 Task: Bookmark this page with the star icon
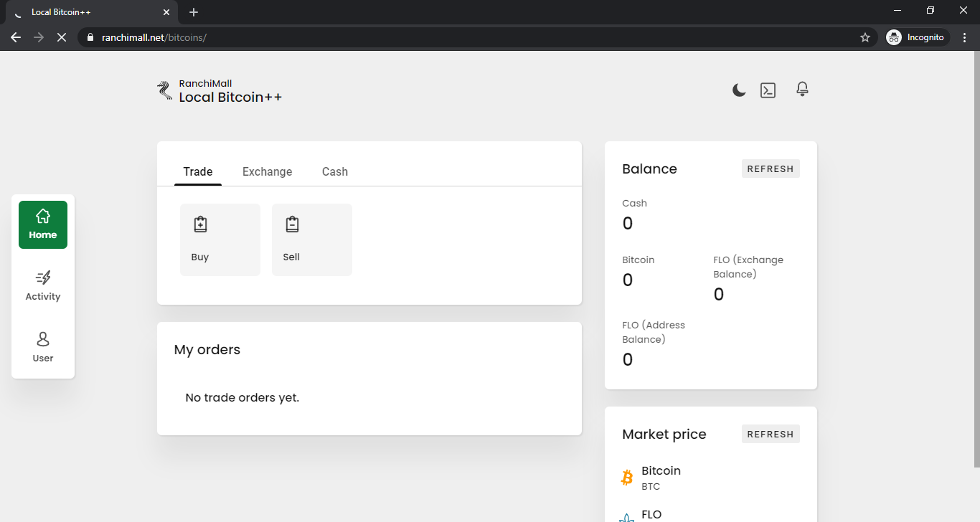click(864, 37)
